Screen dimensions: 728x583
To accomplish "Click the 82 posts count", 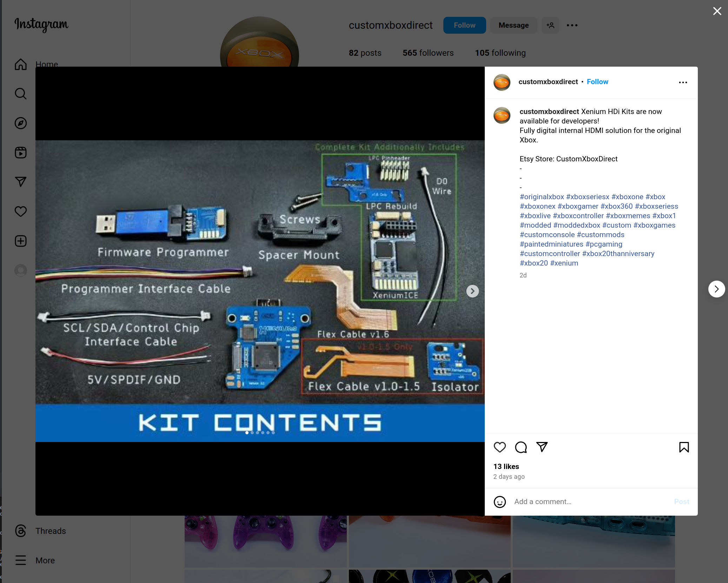I will 365,53.
